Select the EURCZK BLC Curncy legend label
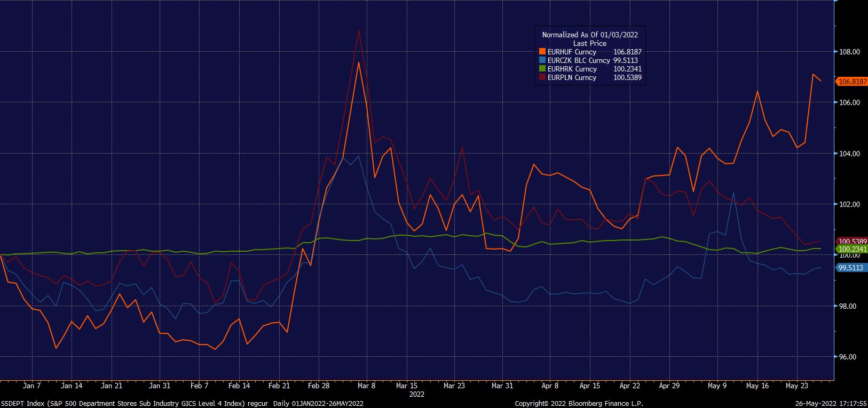 [579, 60]
